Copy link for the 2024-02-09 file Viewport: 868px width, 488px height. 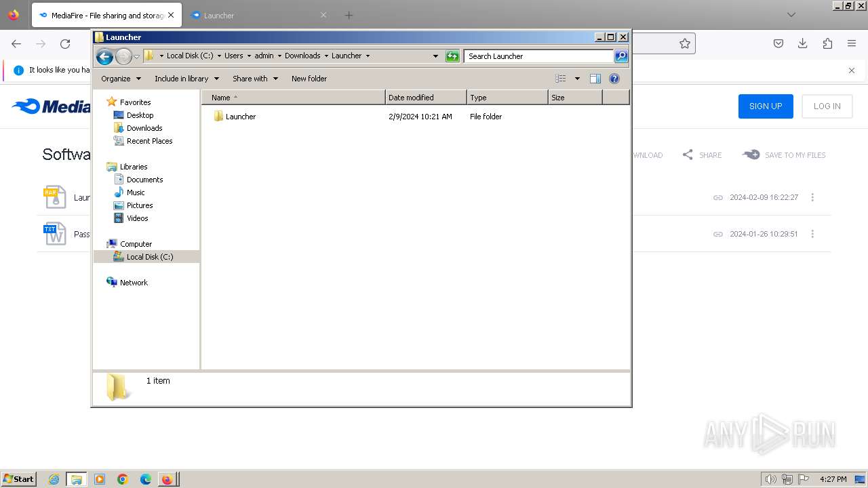(718, 198)
